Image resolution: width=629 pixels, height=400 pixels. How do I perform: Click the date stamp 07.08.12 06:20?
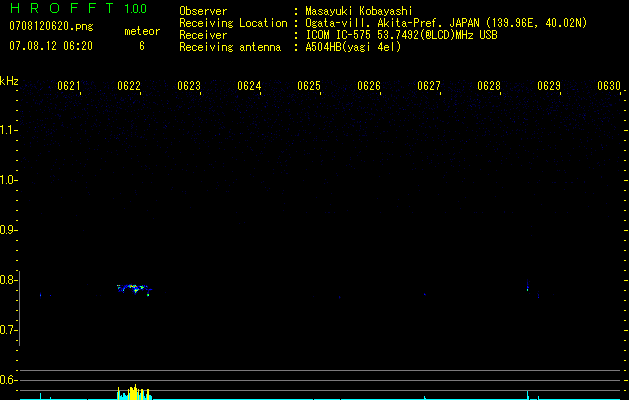[51, 46]
